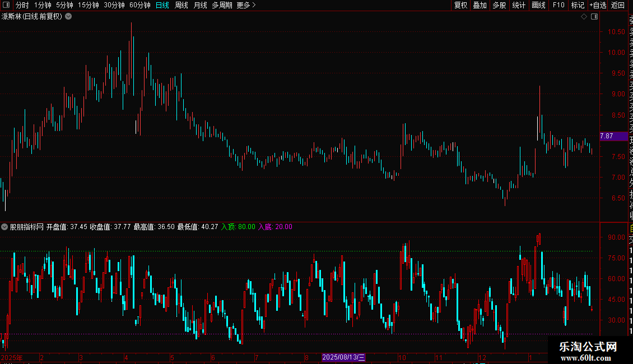Select the 30分钟 period
Image resolution: width=633 pixels, height=364 pixels.
(x=114, y=5)
